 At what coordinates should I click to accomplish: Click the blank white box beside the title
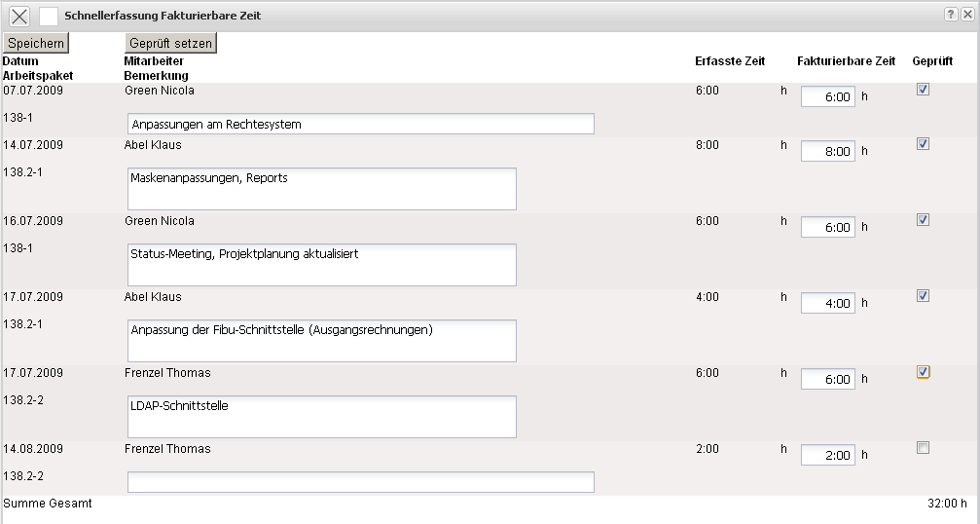(49, 17)
